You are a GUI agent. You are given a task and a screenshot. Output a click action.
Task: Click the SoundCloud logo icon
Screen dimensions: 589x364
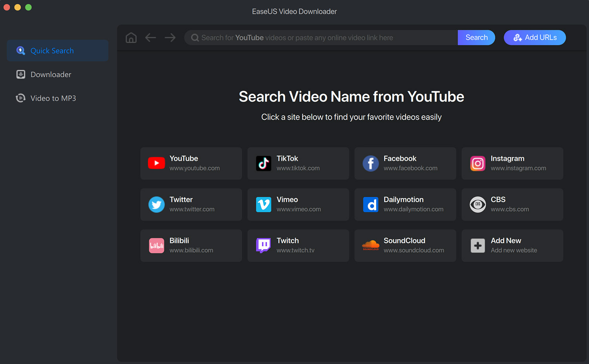point(371,246)
